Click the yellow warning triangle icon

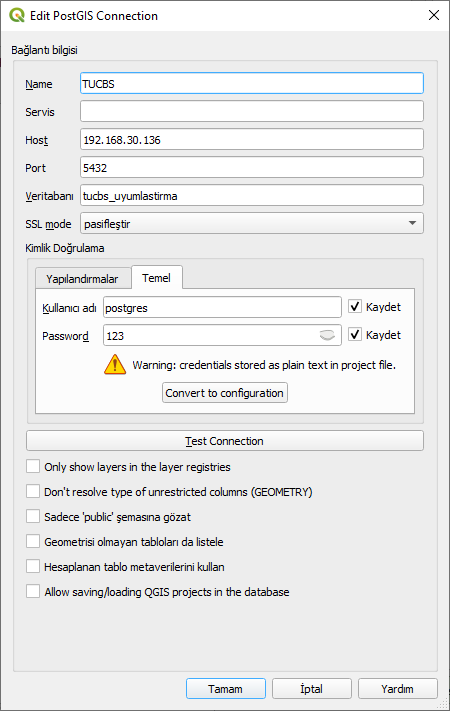point(115,365)
